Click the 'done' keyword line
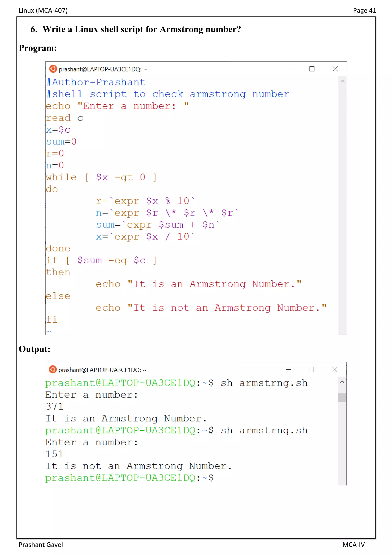Image resolution: width=392 pixels, height=555 pixels. pyautogui.click(x=58, y=248)
